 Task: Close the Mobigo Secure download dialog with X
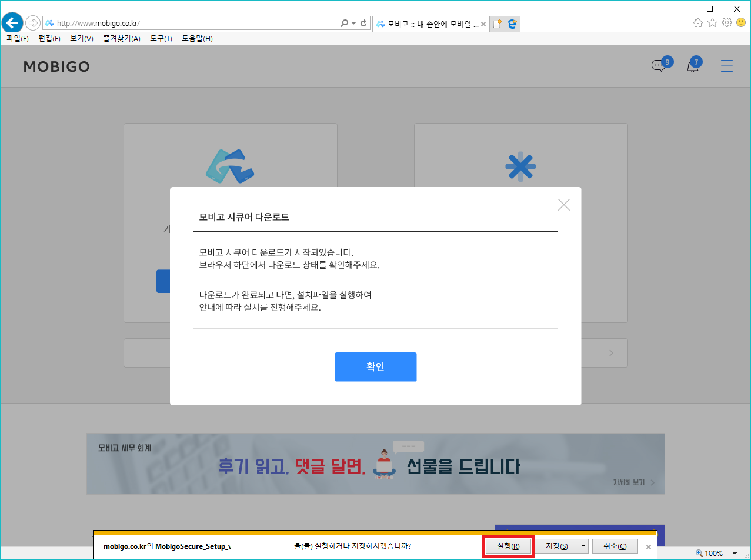tap(564, 205)
